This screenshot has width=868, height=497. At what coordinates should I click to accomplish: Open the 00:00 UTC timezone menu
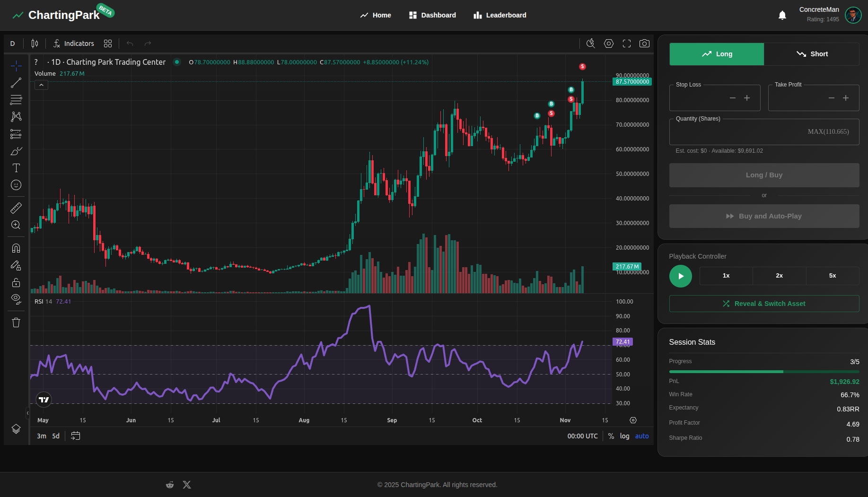(582, 436)
